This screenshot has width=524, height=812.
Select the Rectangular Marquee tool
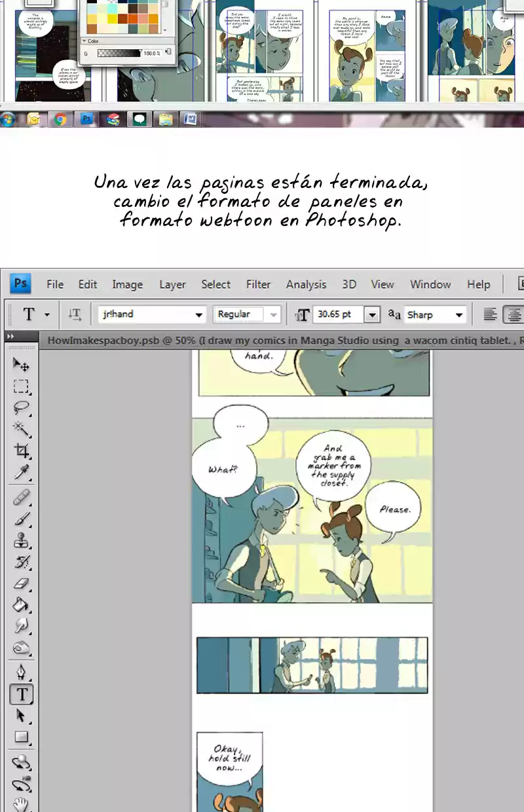coord(22,386)
